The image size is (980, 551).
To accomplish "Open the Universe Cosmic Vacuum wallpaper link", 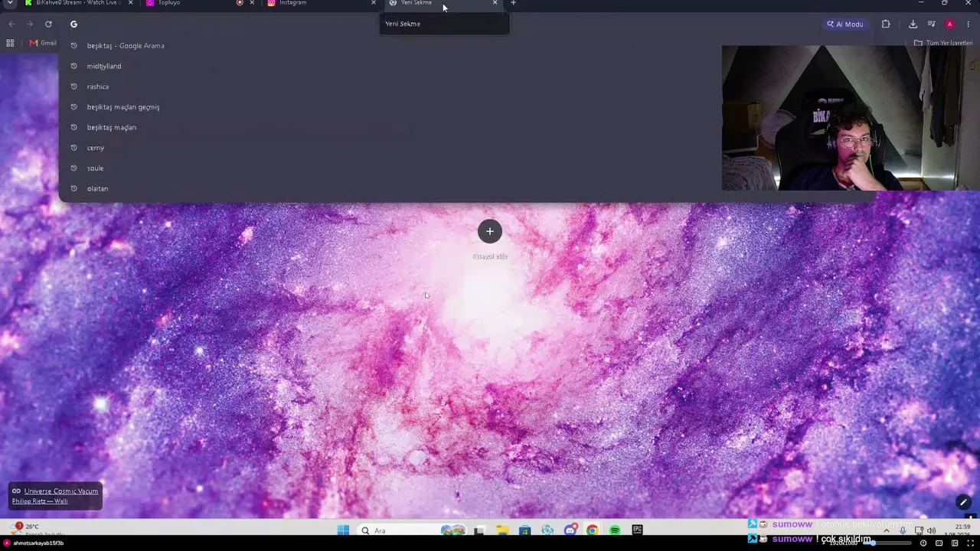I will tap(61, 491).
